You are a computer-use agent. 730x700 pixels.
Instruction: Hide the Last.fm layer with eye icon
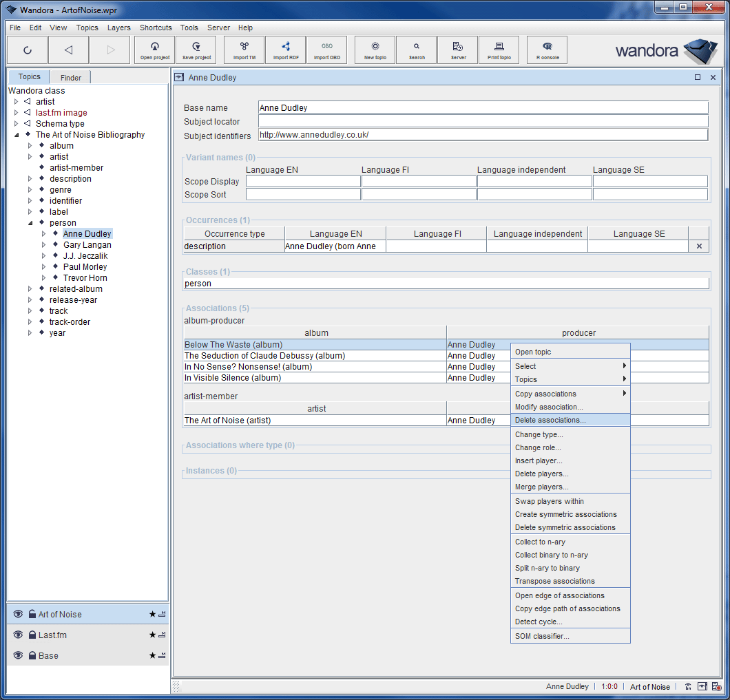pyautogui.click(x=18, y=635)
